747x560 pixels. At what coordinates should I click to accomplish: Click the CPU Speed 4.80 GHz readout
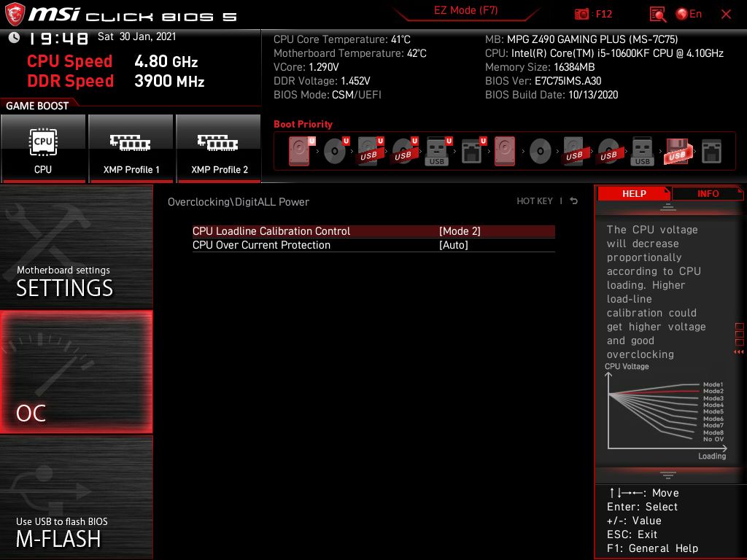(x=112, y=61)
